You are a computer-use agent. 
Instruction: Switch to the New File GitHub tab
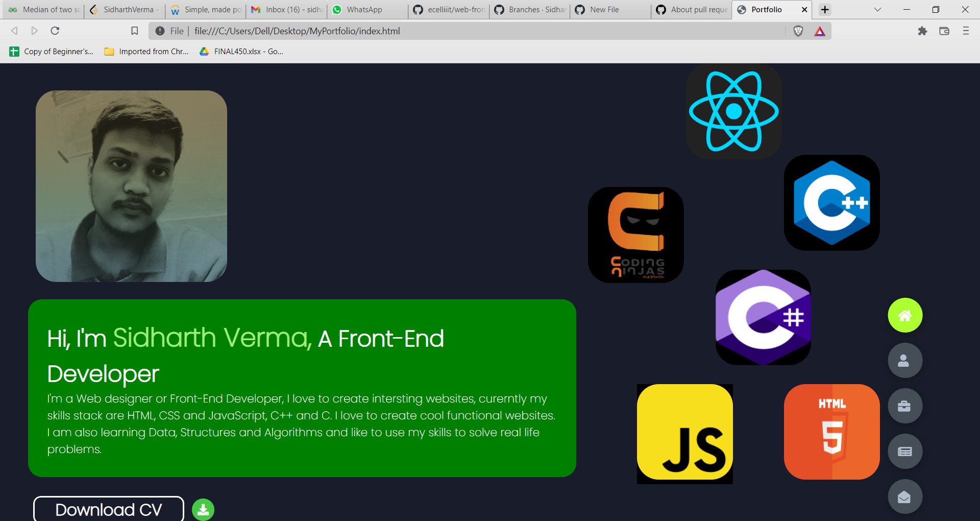pos(610,10)
